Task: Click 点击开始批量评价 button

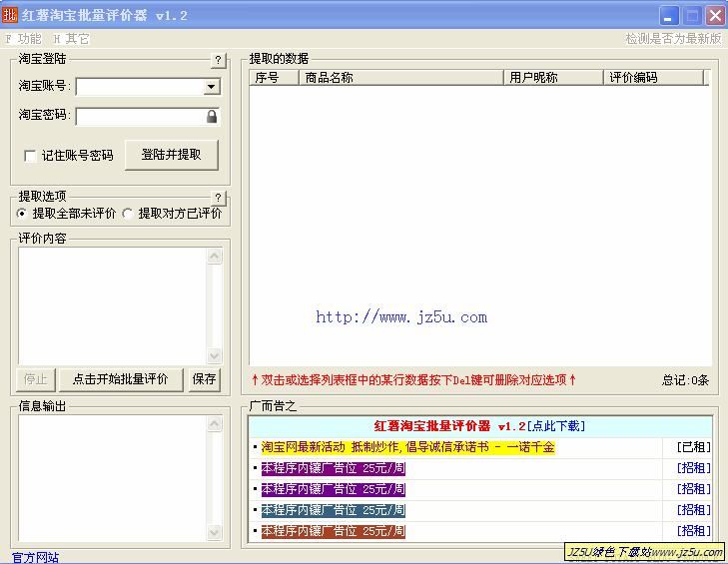Action: 121,379
